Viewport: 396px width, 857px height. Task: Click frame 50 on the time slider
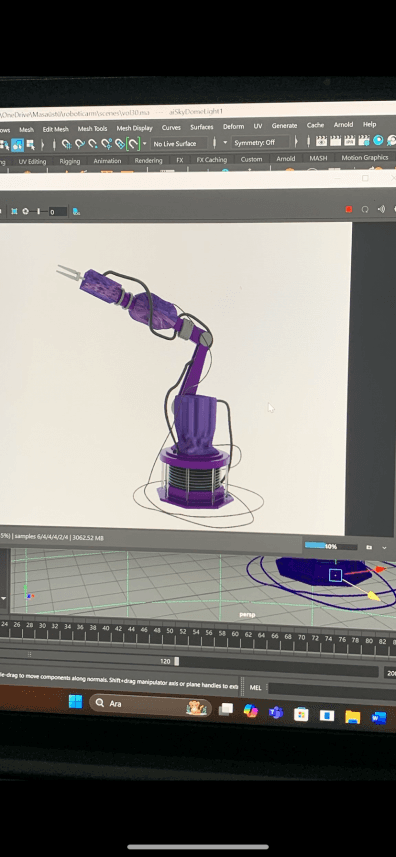tap(170, 630)
